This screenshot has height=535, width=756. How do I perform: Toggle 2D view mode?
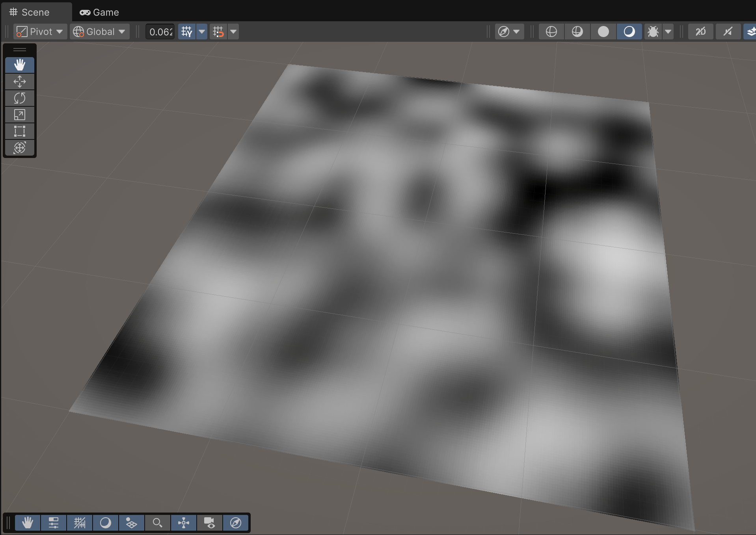pyautogui.click(x=700, y=32)
